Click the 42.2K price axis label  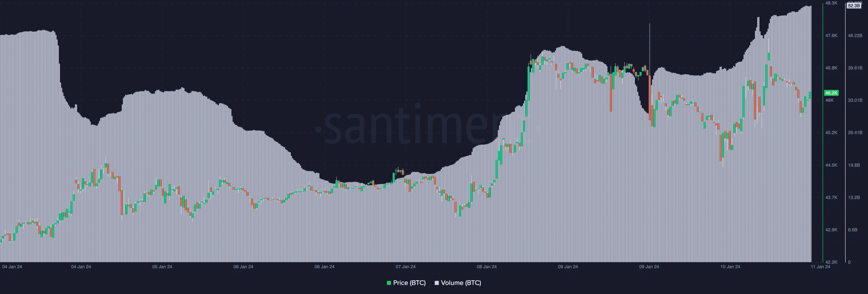pyautogui.click(x=831, y=262)
